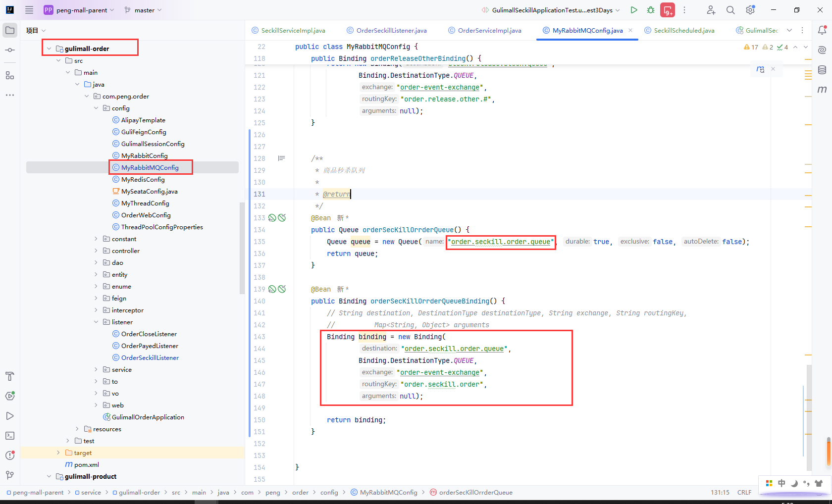Viewport: 832px width, 504px height.
Task: Open Search Everywhere magnifier
Action: point(730,10)
